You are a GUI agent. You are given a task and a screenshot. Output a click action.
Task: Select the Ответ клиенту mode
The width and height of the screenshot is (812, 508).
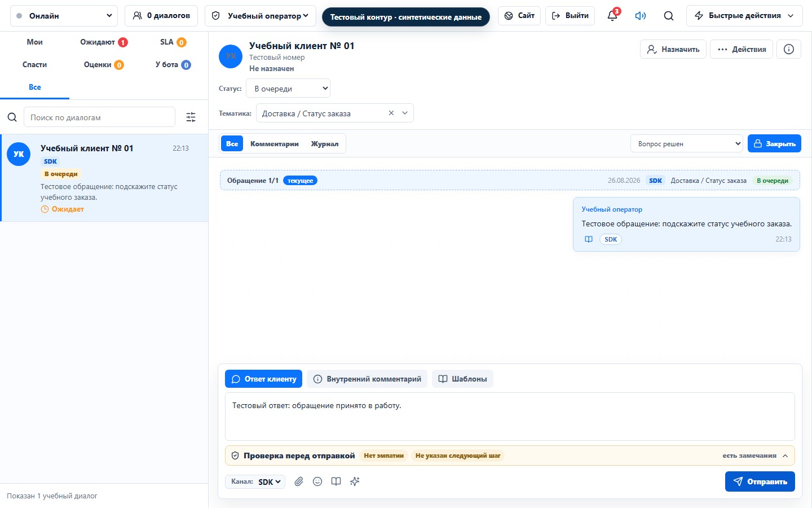263,379
